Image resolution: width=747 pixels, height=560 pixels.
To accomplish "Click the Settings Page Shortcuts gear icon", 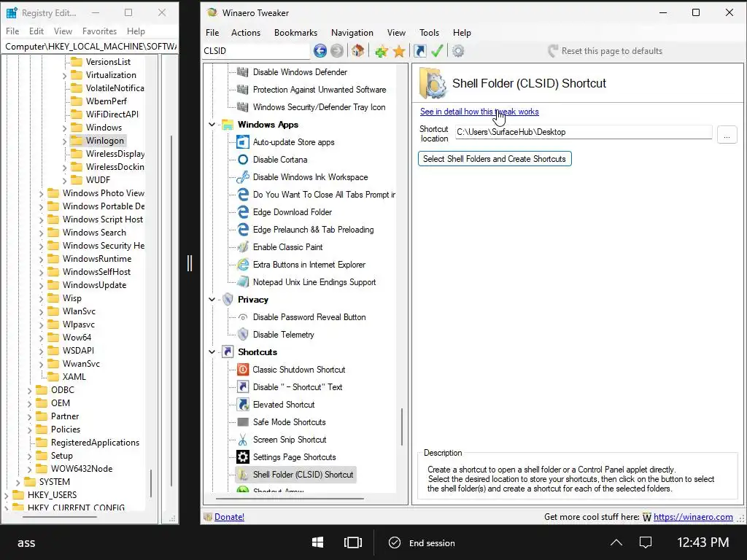I will pyautogui.click(x=243, y=457).
